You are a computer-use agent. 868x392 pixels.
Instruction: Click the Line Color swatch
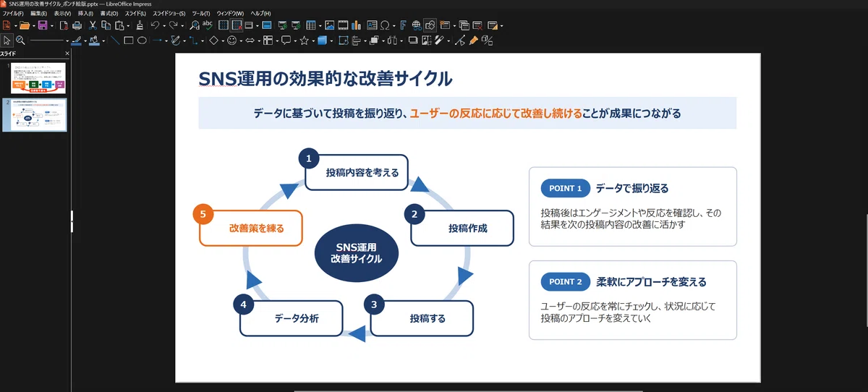(76, 41)
